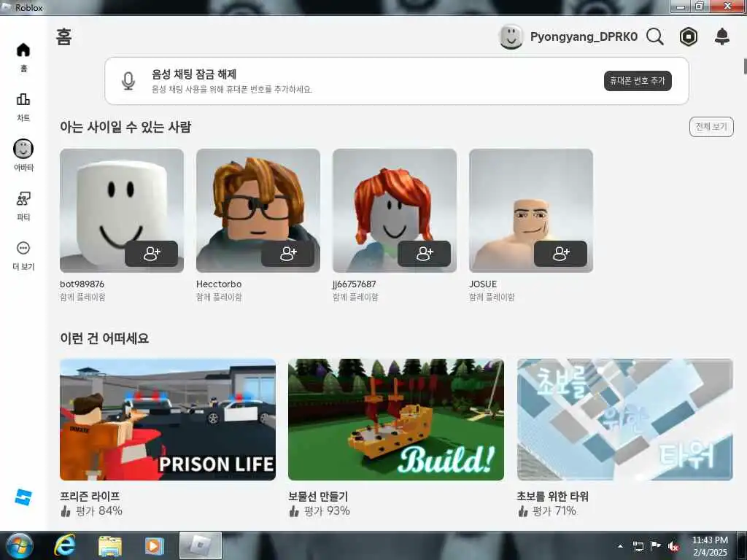The image size is (747, 560).
Task: Open bot989876 avatar thumbnail
Action: (122, 211)
